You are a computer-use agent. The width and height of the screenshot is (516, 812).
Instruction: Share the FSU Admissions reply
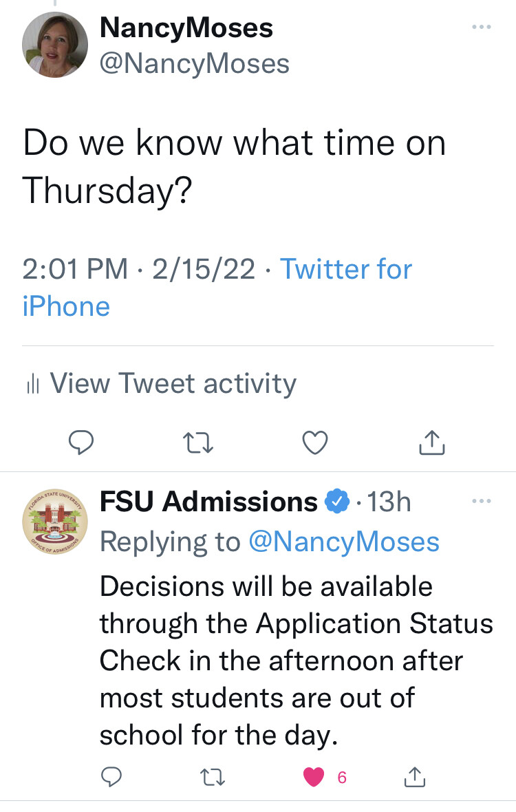pyautogui.click(x=414, y=778)
